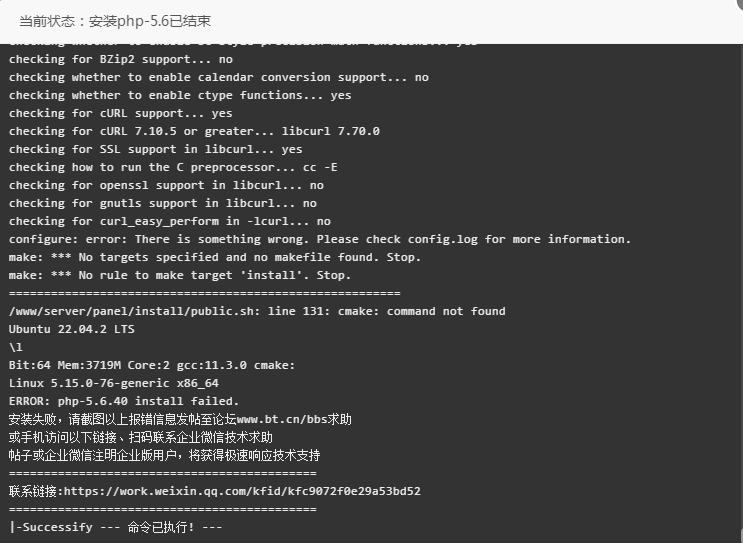Click the status title about php-5.6 install
The width and height of the screenshot is (743, 543).
tap(115, 21)
